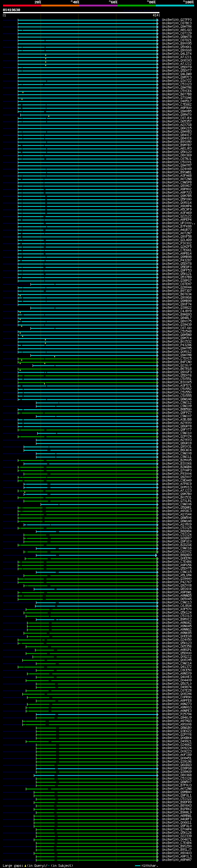Click hit label UniRef100_C6TI29
Image resolution: width=197 pixels, height=868 pixels.
point(177,33)
